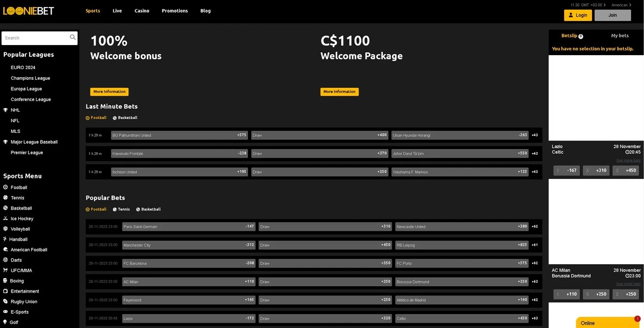644x328 pixels.
Task: Select Basketball filter under Last Minute Bets
Action: tap(125, 117)
